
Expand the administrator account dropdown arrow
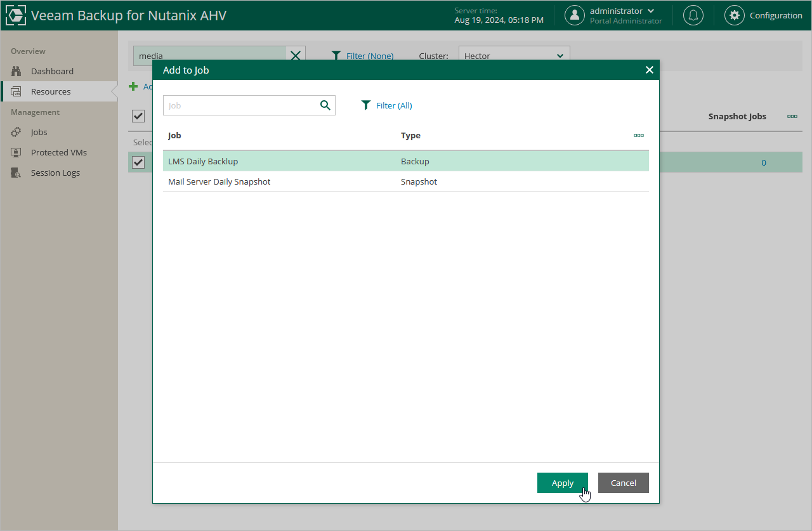click(651, 11)
